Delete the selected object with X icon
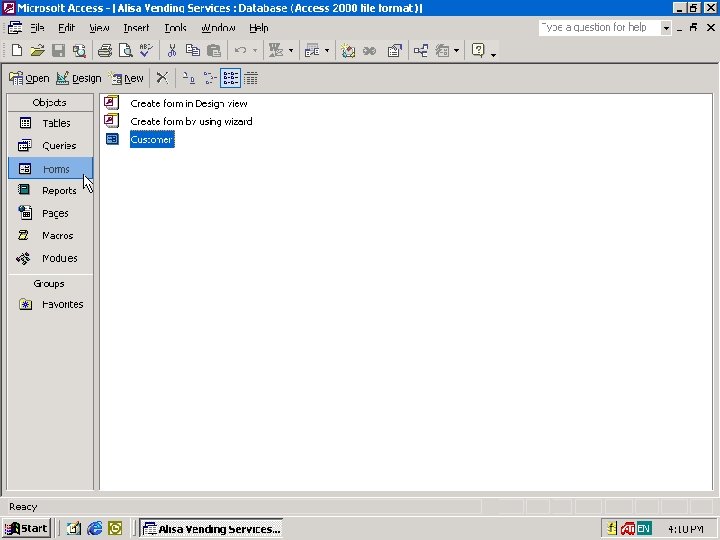 tap(162, 78)
